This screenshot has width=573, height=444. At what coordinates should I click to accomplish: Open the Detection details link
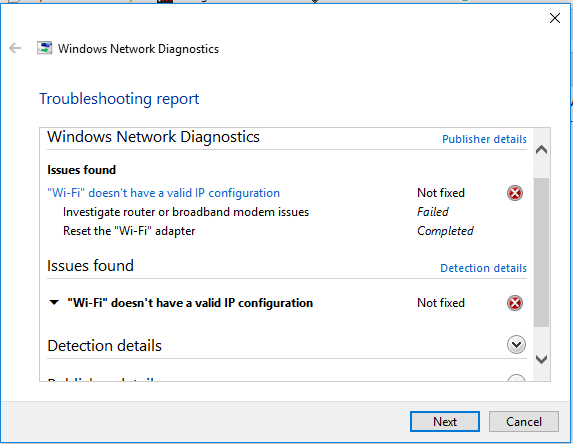click(483, 268)
